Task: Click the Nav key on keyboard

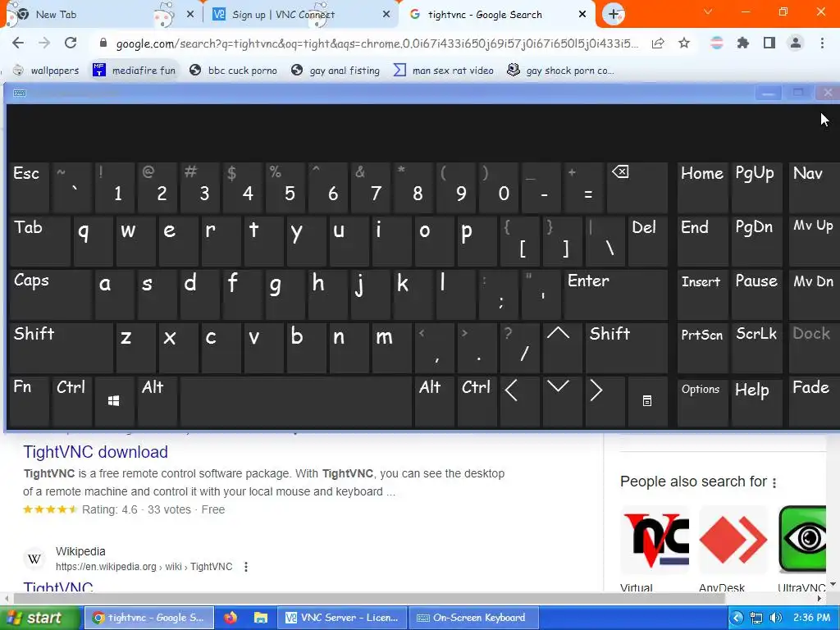Action: pyautogui.click(x=814, y=187)
